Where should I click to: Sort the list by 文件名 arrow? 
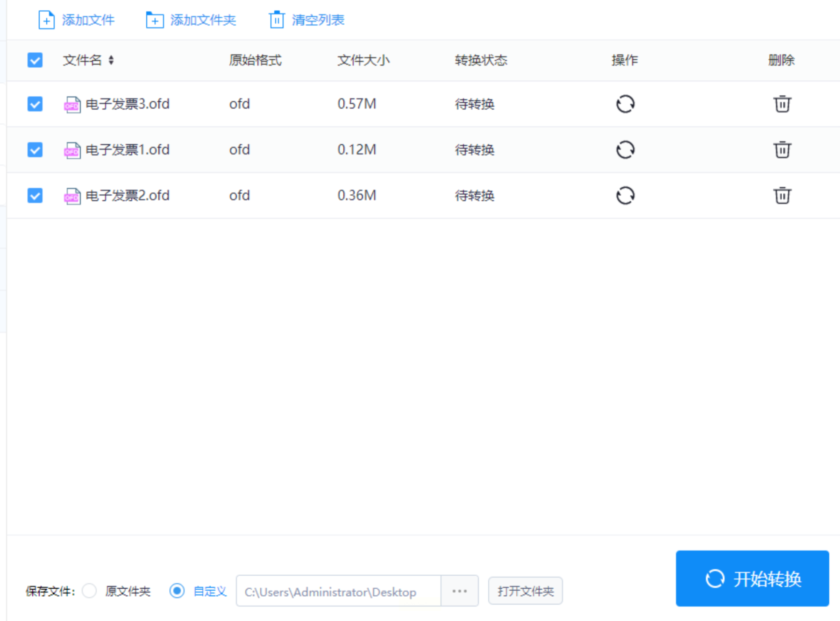111,60
